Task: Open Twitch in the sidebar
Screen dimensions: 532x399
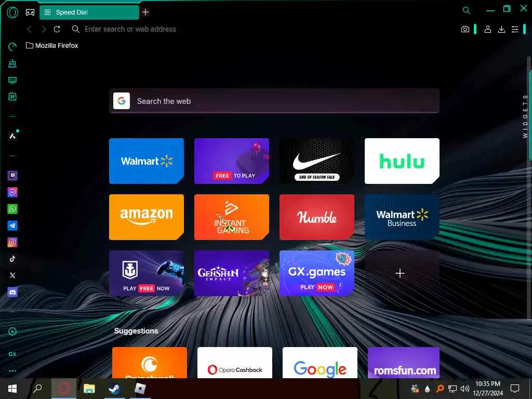Action: [12, 176]
